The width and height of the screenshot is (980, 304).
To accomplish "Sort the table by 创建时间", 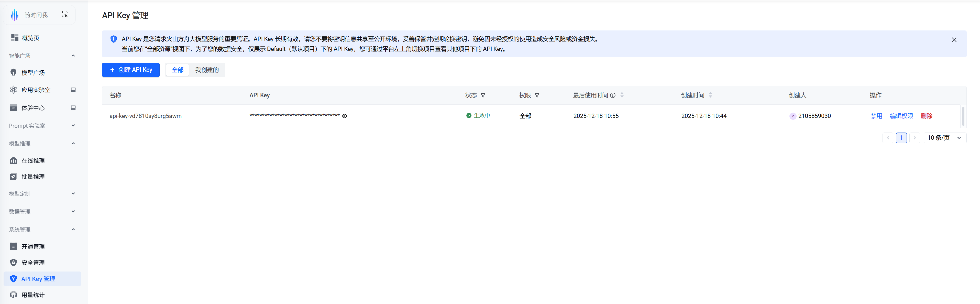I will (x=710, y=95).
